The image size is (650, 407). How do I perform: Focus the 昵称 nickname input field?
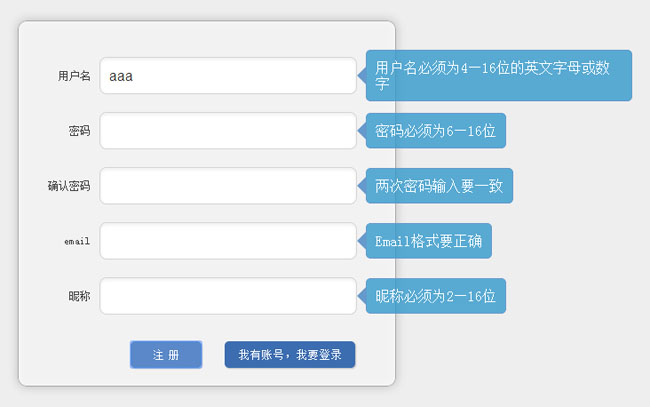click(x=228, y=296)
